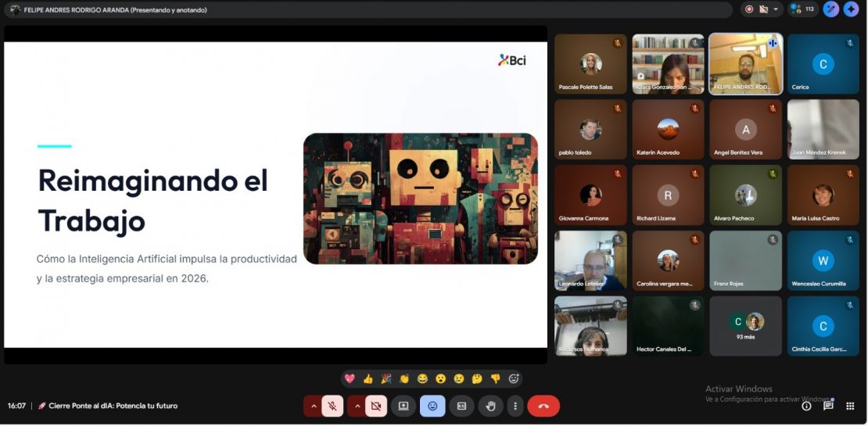
Task: Click the Gemini sparkle icon
Action: (851, 9)
